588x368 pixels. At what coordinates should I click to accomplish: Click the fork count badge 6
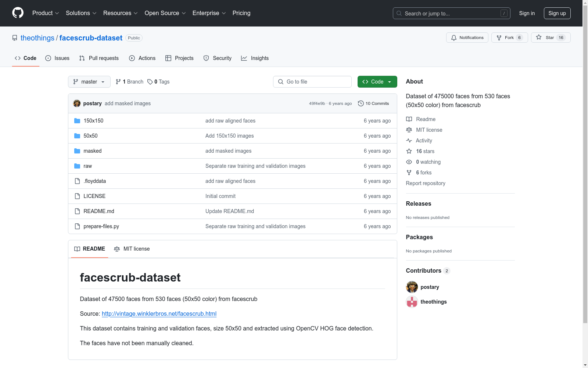[x=519, y=38]
